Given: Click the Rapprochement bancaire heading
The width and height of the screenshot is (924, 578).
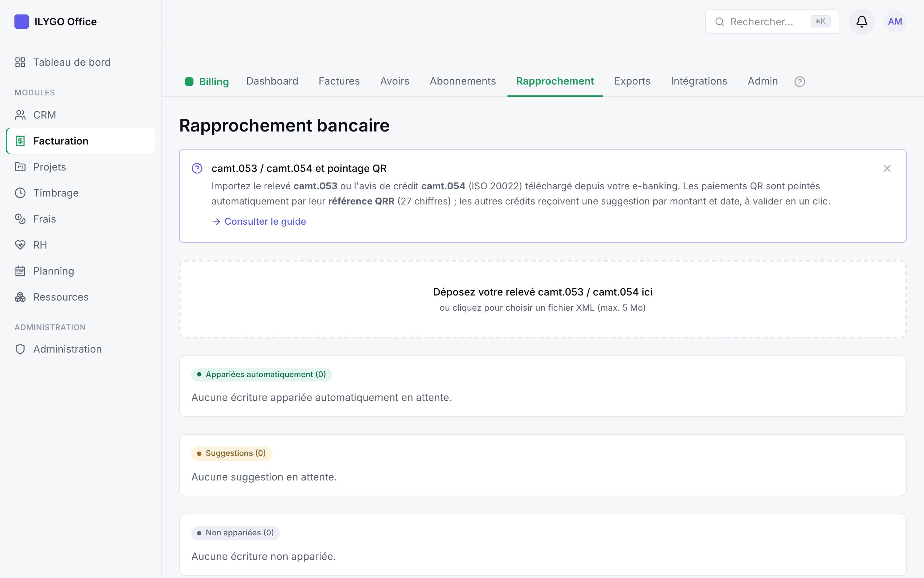Looking at the screenshot, I should pos(284,125).
